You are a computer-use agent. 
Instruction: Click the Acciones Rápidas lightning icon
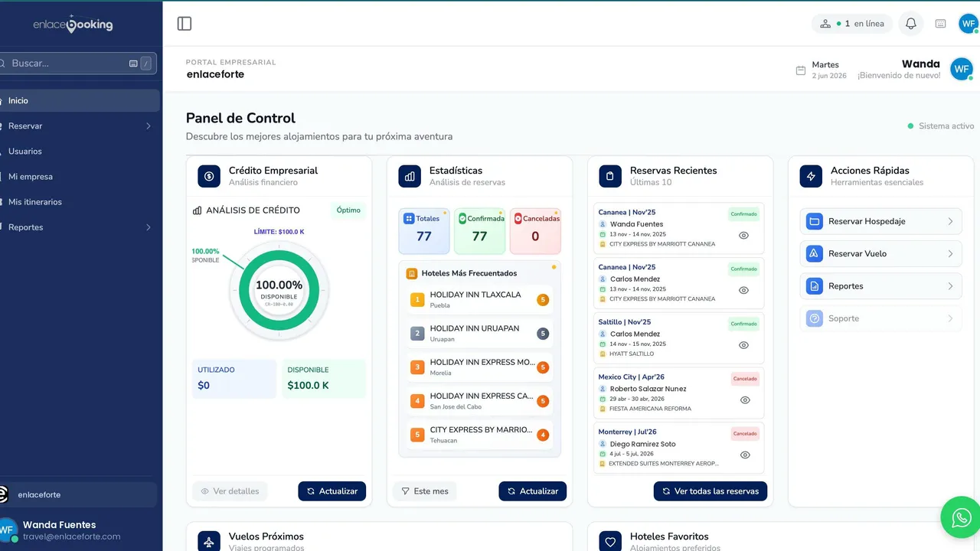(811, 176)
